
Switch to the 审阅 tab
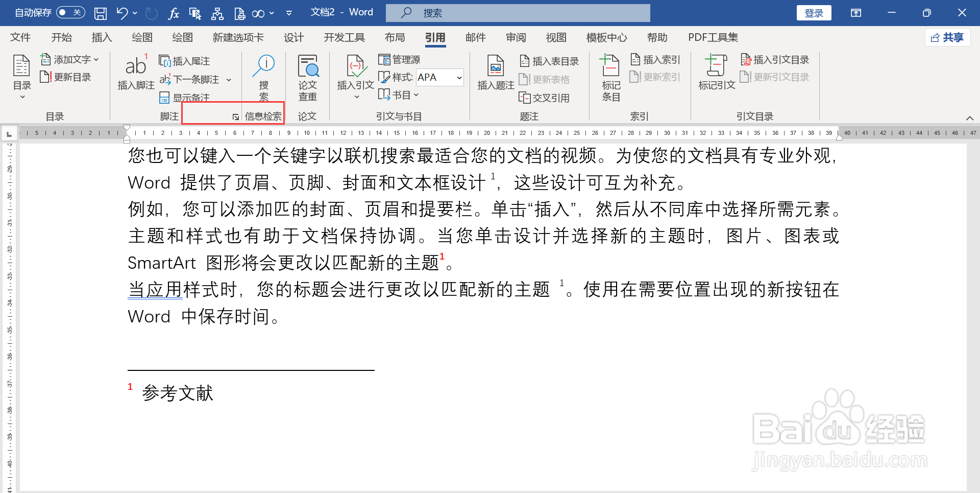516,37
